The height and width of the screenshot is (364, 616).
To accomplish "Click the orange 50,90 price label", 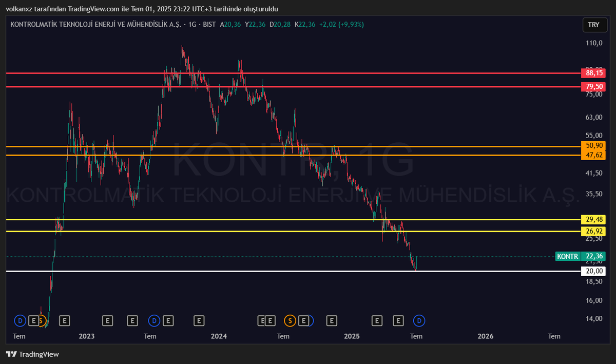I will click(x=593, y=146).
